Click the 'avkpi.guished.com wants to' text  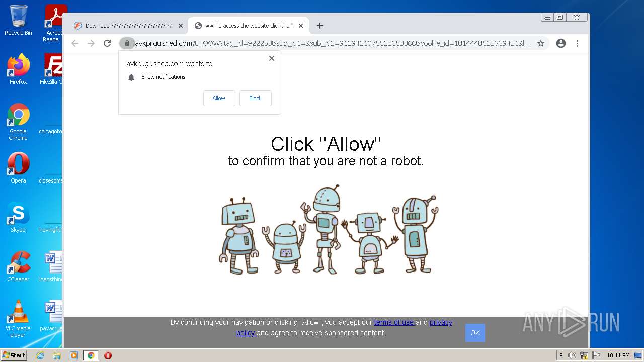pos(170,64)
